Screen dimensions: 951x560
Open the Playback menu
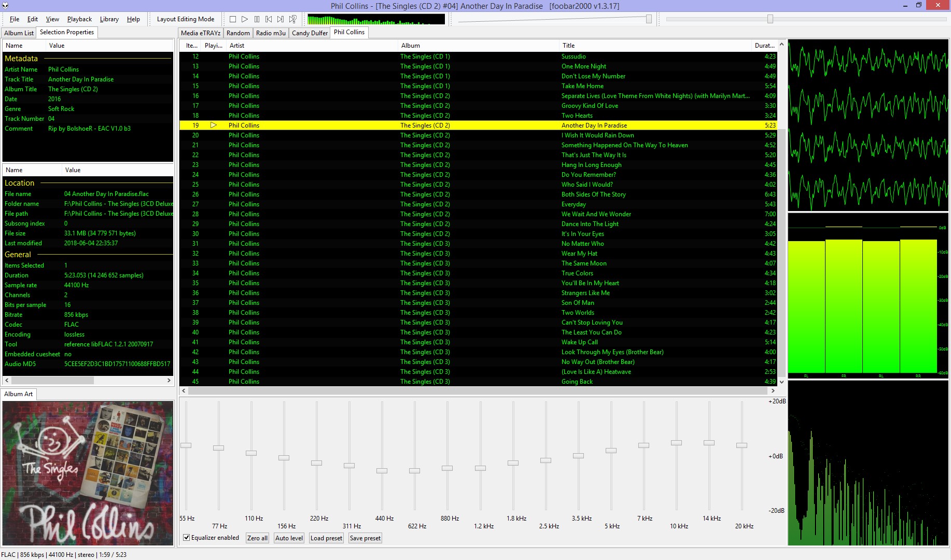79,19
